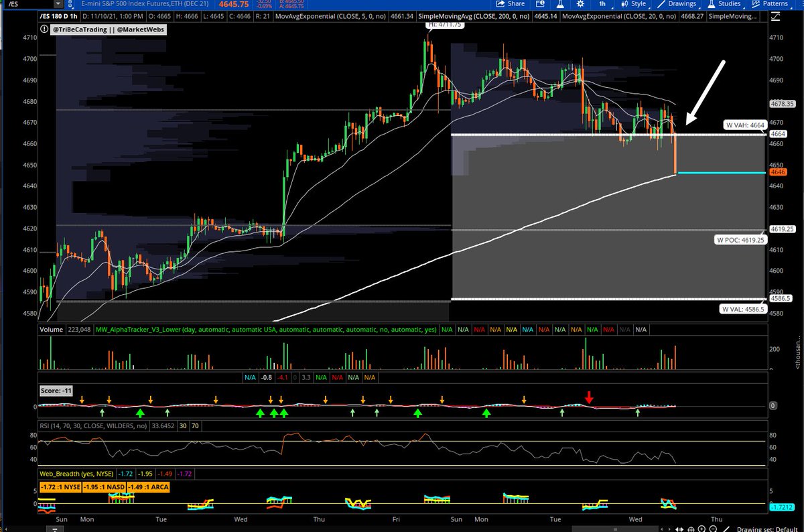Select the trendline drawing tool at bottom

(x=727, y=529)
